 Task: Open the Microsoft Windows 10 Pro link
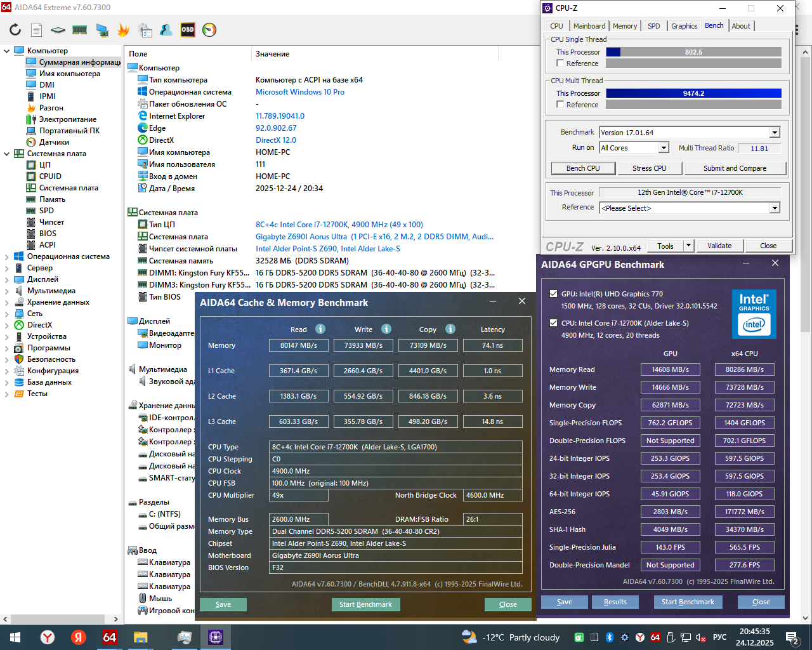coord(300,92)
